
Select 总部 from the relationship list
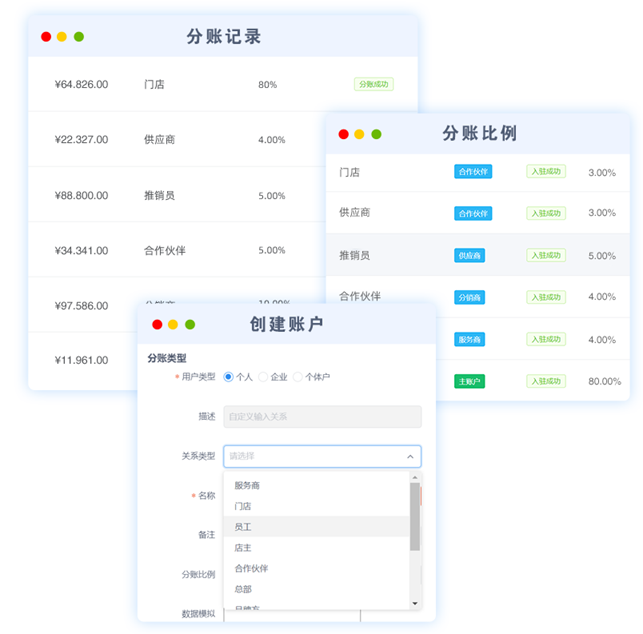243,589
